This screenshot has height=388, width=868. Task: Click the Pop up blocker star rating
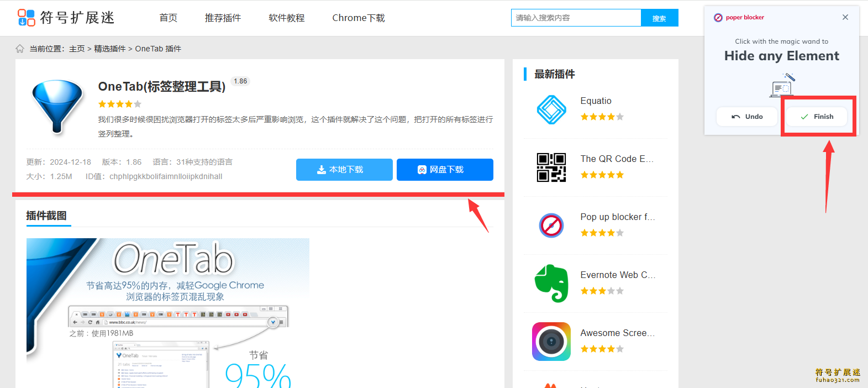pyautogui.click(x=602, y=233)
